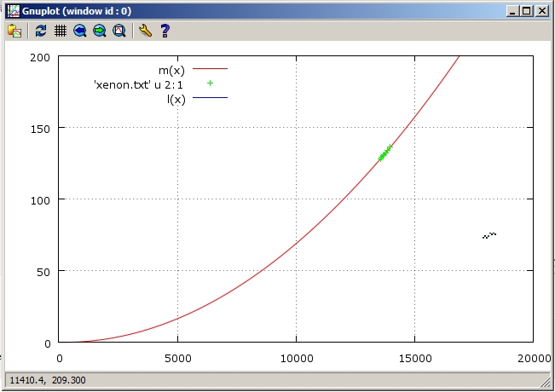Image resolution: width=555 pixels, height=392 pixels.
Task: Click the 'xenon.txt' u 2:1 legend entry
Action: [138, 85]
